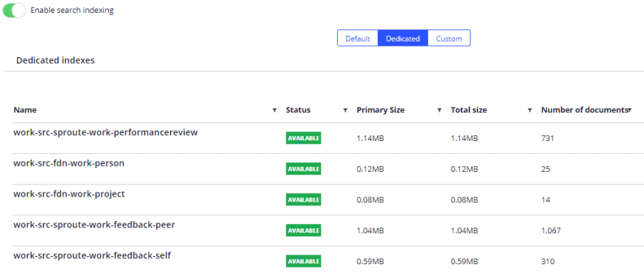Click AVAILABLE badge for feedback-peer index

(x=303, y=230)
